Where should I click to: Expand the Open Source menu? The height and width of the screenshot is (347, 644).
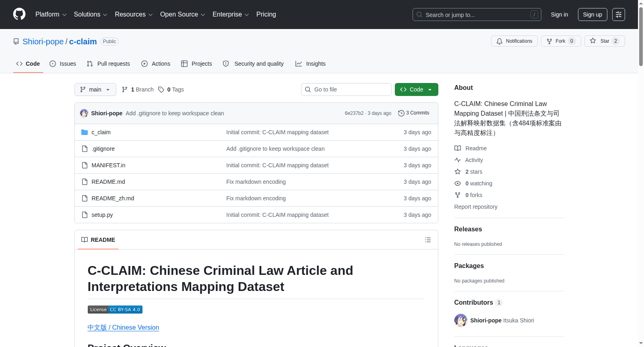point(183,15)
